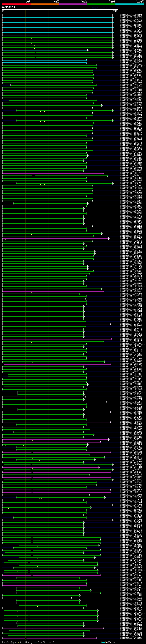Image resolution: width=146 pixels, height=644 pixels.
Task: Select hit UniRef100_A2WL93
Action: (131, 183)
